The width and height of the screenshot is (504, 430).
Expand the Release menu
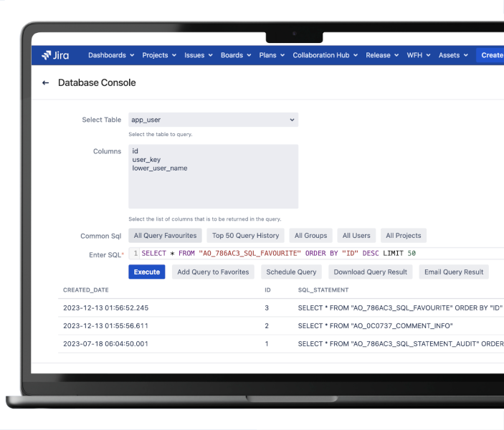pos(382,55)
